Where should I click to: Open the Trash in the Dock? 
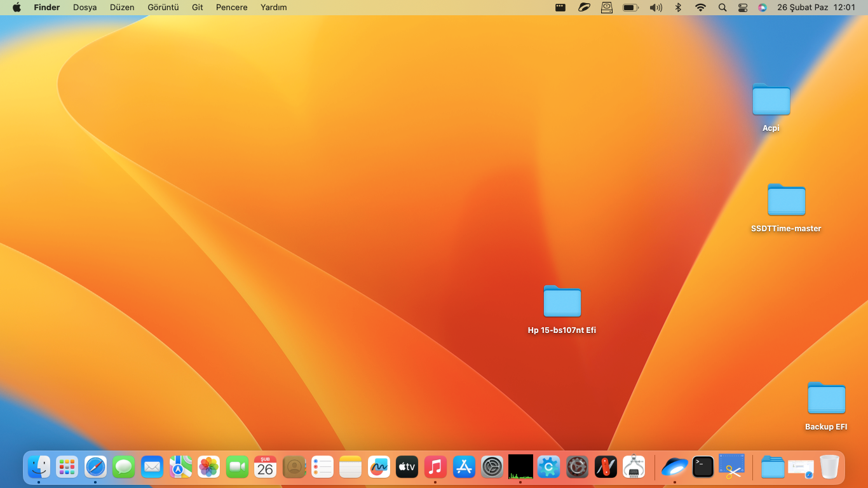tap(829, 468)
